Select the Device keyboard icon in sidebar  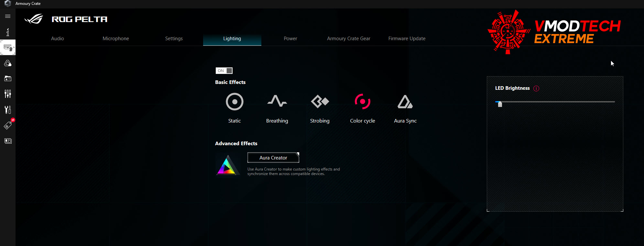[x=8, y=48]
